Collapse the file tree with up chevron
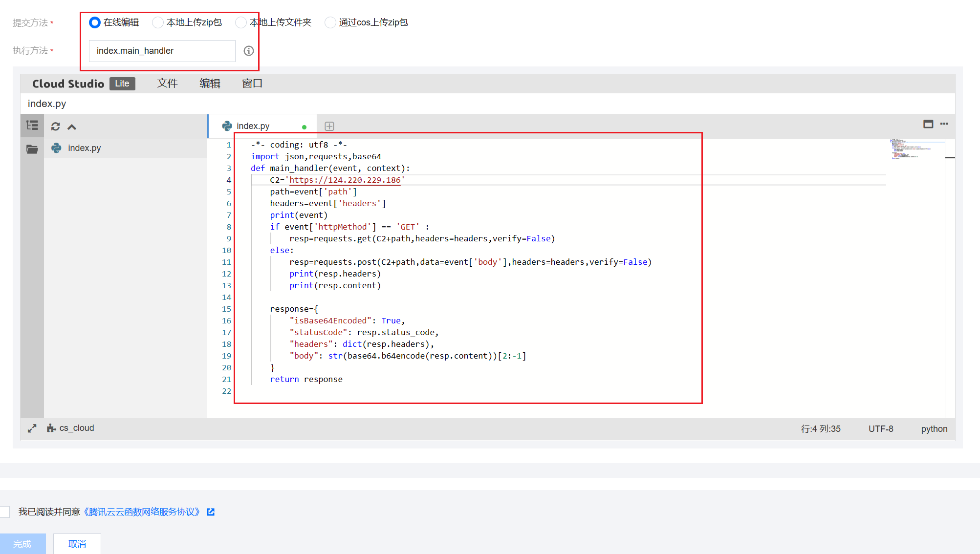Image resolution: width=980 pixels, height=554 pixels. (72, 127)
